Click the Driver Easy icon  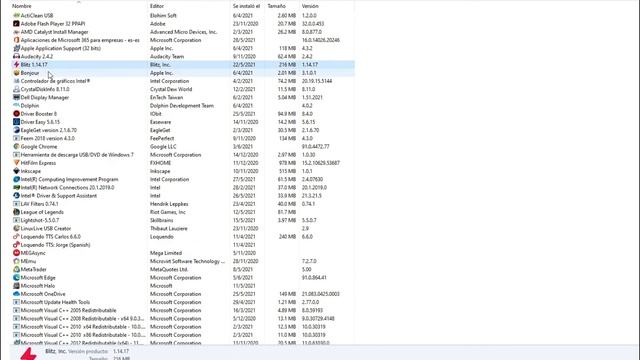pos(16,122)
